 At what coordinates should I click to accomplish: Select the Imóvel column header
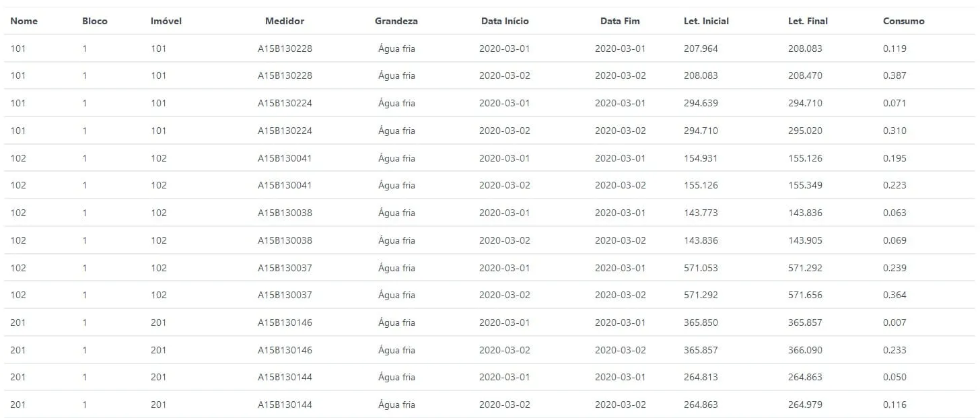pyautogui.click(x=166, y=21)
